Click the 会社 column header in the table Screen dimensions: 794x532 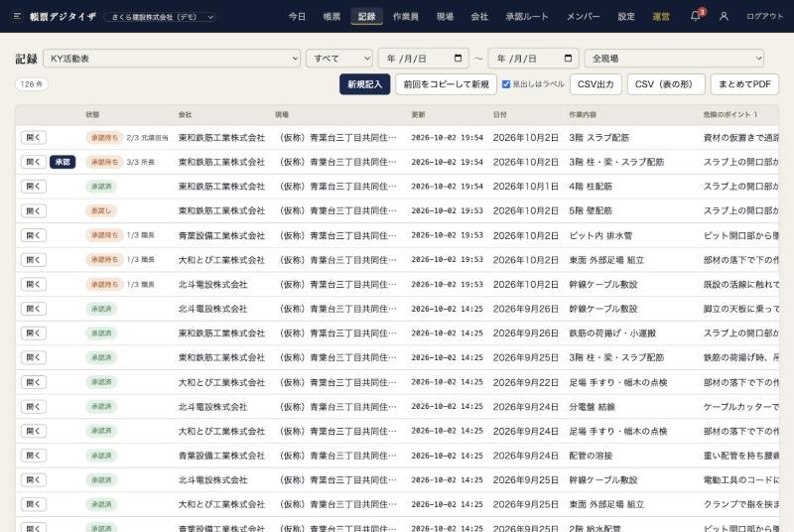(x=185, y=115)
